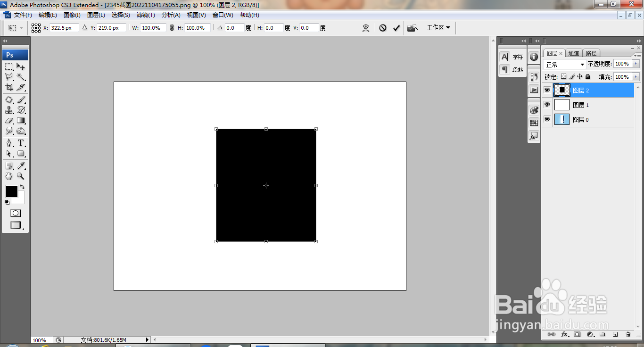This screenshot has width=644, height=347.
Task: Open the Styles panel fx icon
Action: point(534,136)
